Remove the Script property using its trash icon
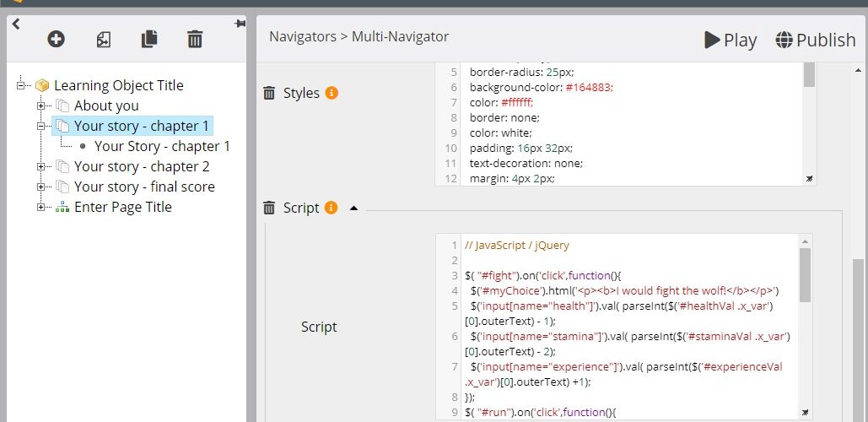The image size is (868, 422). click(269, 208)
